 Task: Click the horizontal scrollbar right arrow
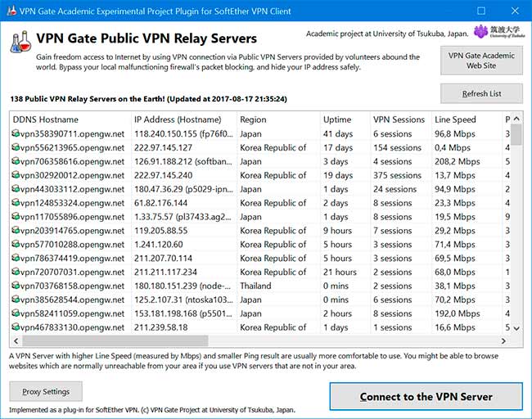point(503,340)
